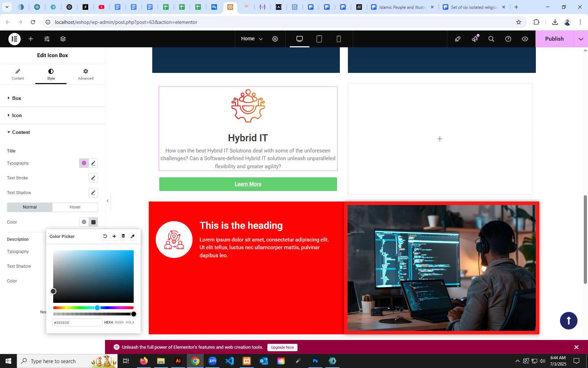Image resolution: width=588 pixels, height=368 pixels.
Task: Click the Title color swatch
Action: [93, 222]
